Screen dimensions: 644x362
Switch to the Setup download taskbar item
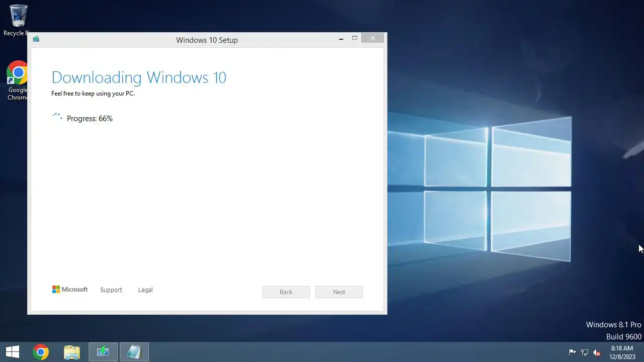tap(103, 352)
